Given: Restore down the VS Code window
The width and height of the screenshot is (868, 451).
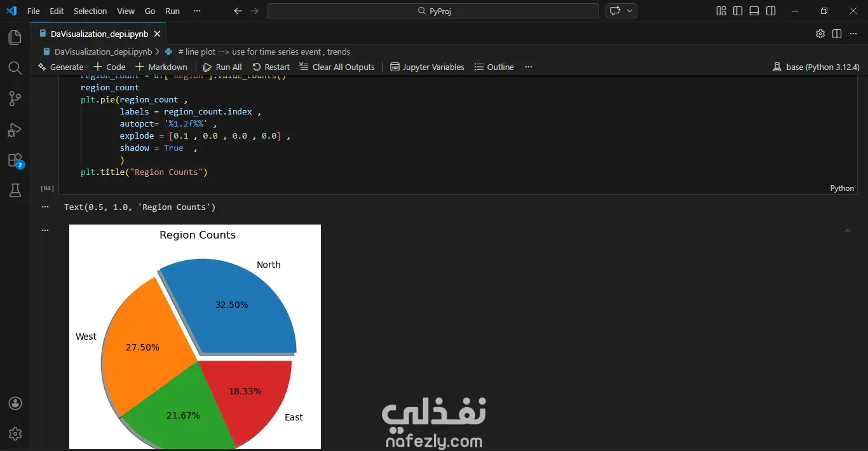Looking at the screenshot, I should (824, 11).
